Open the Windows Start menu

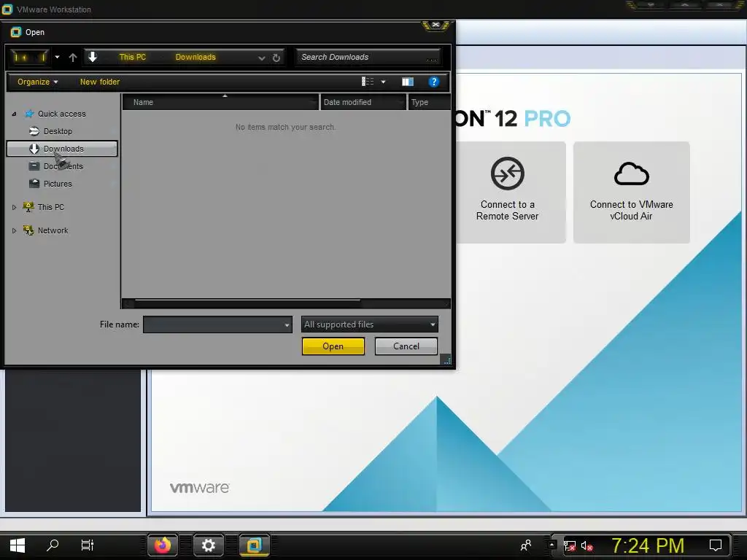pos(18,545)
